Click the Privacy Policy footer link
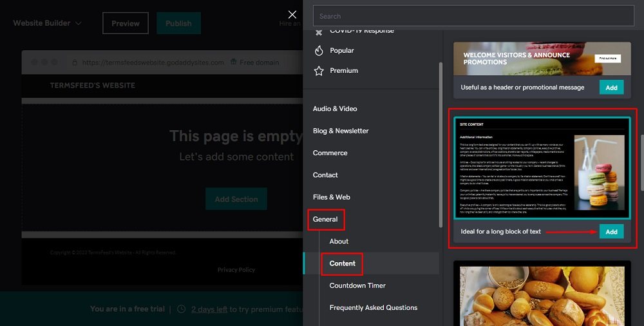The width and height of the screenshot is (644, 326). point(236,270)
